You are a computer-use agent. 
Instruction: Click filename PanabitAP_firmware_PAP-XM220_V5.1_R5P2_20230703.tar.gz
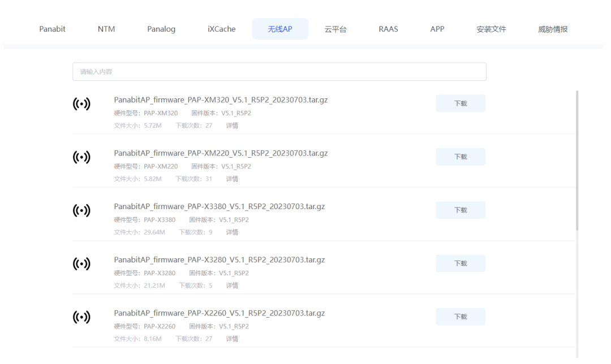pos(221,153)
